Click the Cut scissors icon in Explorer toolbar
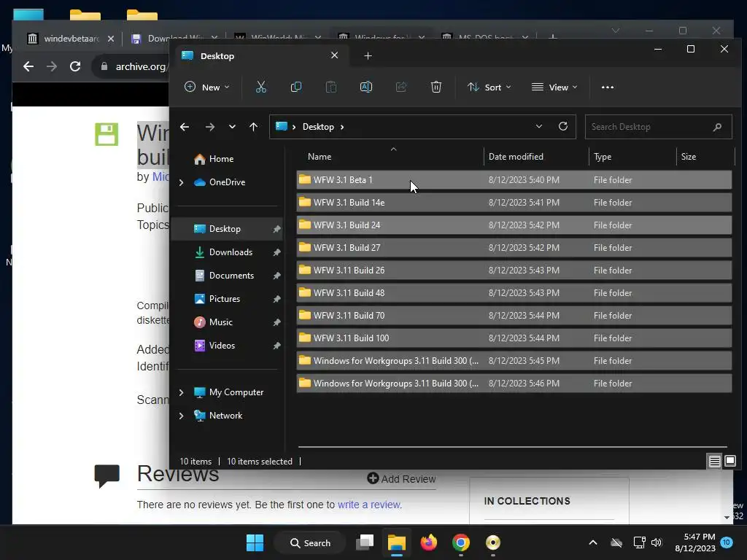This screenshot has width=747, height=560. (x=260, y=87)
